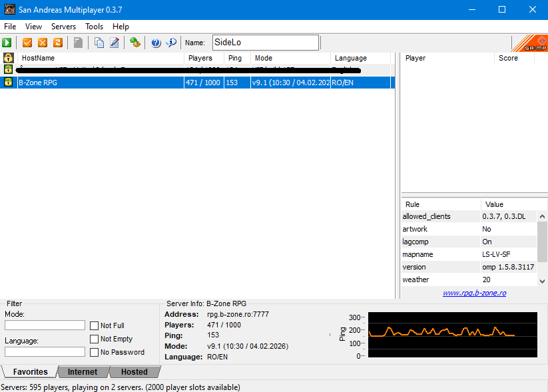The image size is (548, 392).
Task: Click the Refresh Server toolbar icon
Action: tap(58, 43)
